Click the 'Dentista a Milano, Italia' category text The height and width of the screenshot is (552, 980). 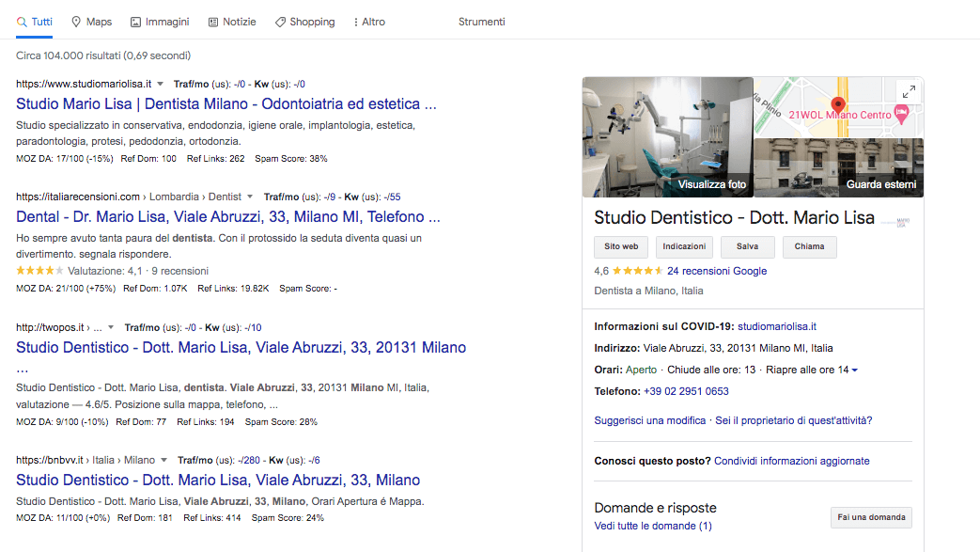(x=648, y=291)
